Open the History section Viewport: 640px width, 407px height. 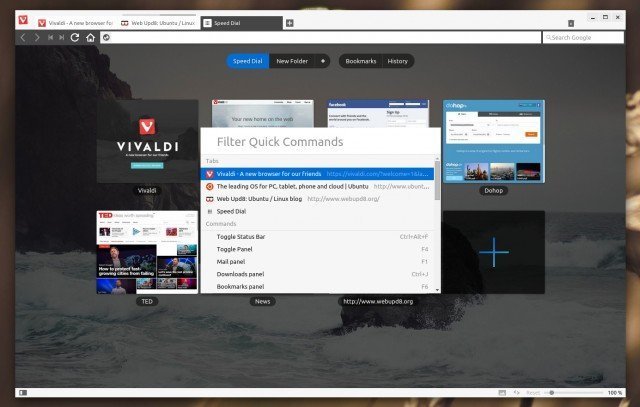click(x=397, y=61)
